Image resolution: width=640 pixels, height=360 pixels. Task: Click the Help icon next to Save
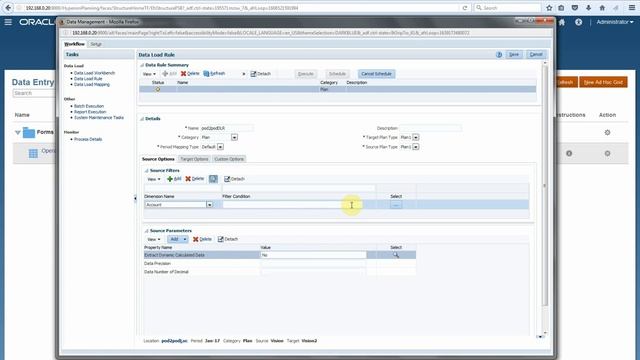(499, 55)
